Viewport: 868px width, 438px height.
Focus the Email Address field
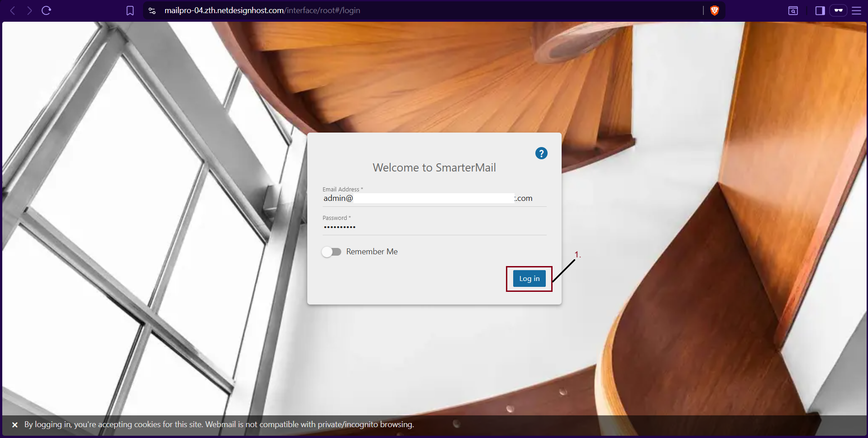click(434, 198)
